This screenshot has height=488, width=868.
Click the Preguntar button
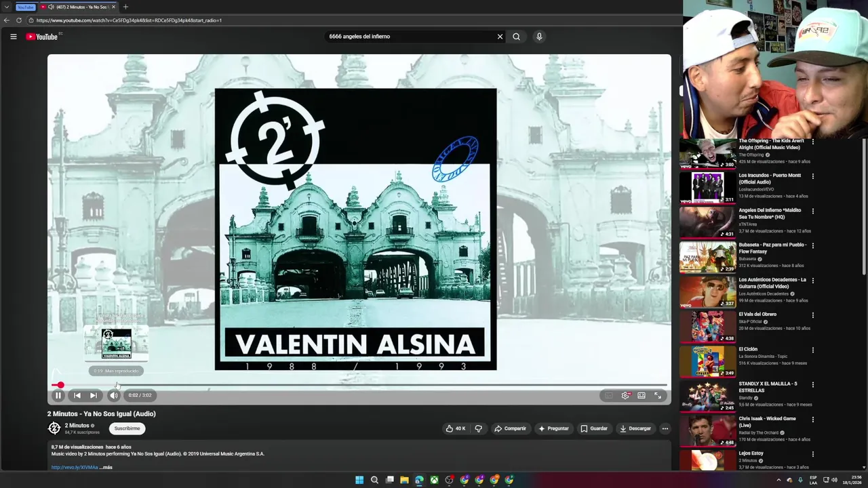tap(553, 428)
